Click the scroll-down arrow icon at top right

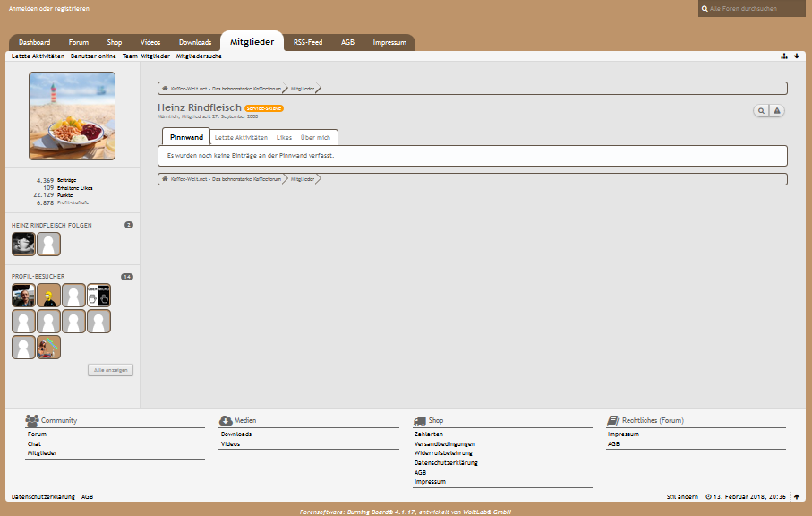click(x=797, y=56)
